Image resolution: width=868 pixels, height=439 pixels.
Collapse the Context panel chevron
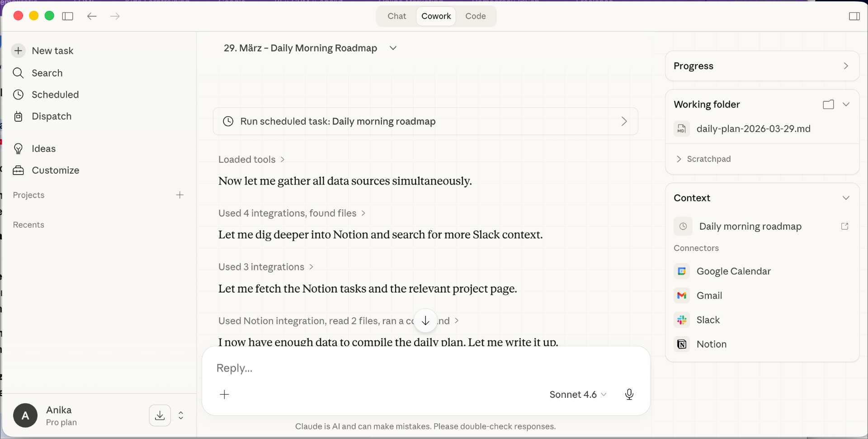click(x=846, y=198)
